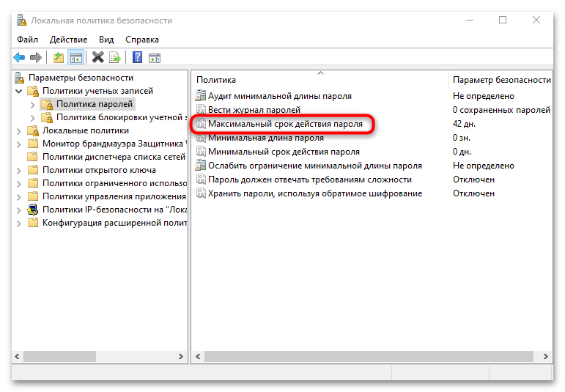Screen dimensions: 565x392
Task: Expand the Политики управления приложениями node arrow
Action: (x=19, y=197)
